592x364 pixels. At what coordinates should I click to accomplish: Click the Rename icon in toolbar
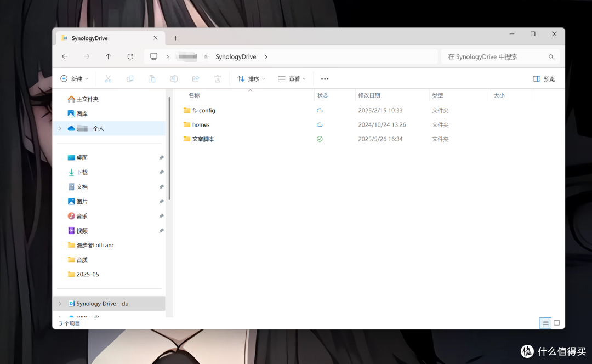click(x=174, y=79)
